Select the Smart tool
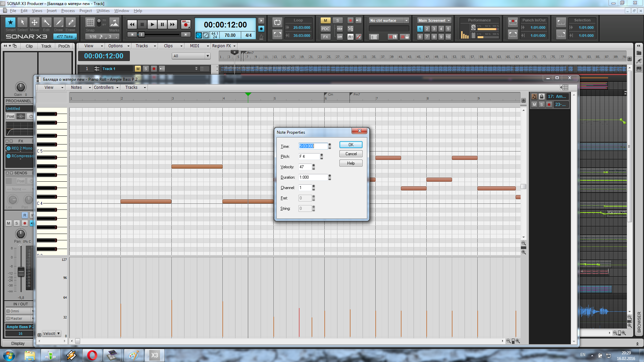644x362 pixels. pos(10,23)
